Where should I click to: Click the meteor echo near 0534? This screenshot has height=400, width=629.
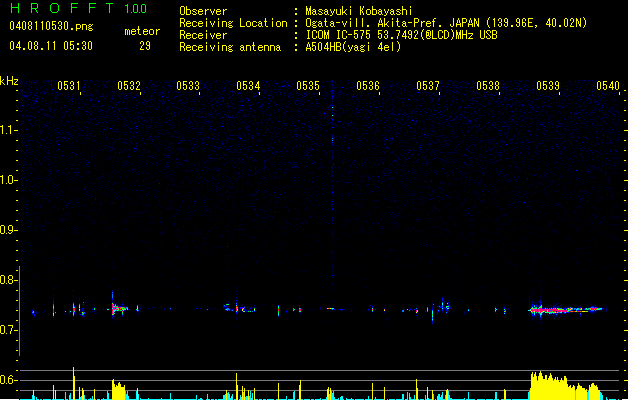pos(239,308)
